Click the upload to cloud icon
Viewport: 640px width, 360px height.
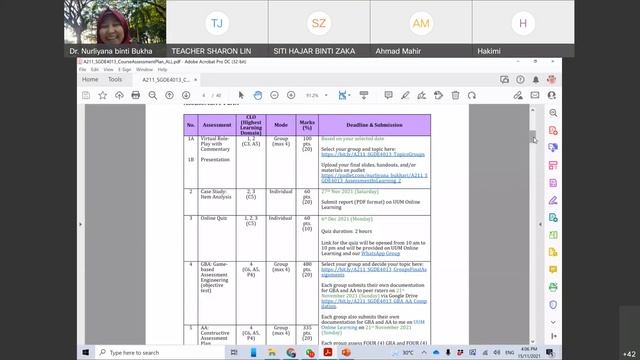click(x=119, y=96)
